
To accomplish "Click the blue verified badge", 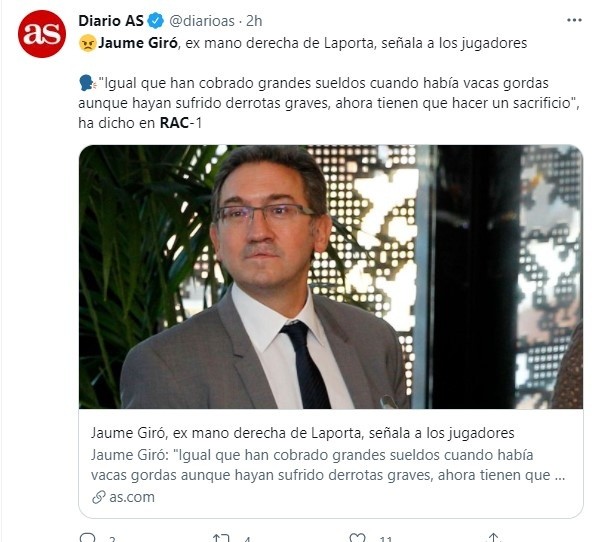I will [155, 21].
